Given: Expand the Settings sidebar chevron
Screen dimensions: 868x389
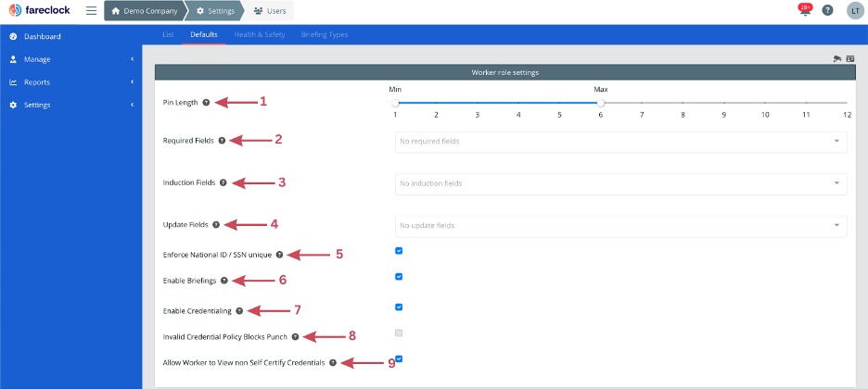Looking at the screenshot, I should (x=133, y=105).
